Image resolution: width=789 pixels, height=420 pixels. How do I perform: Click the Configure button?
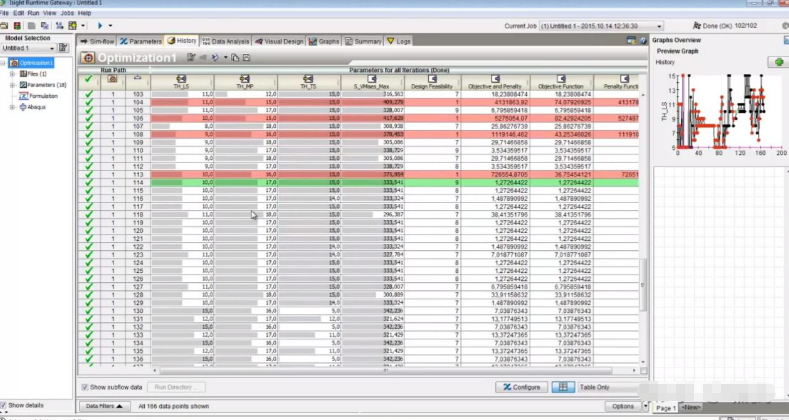tap(521, 387)
